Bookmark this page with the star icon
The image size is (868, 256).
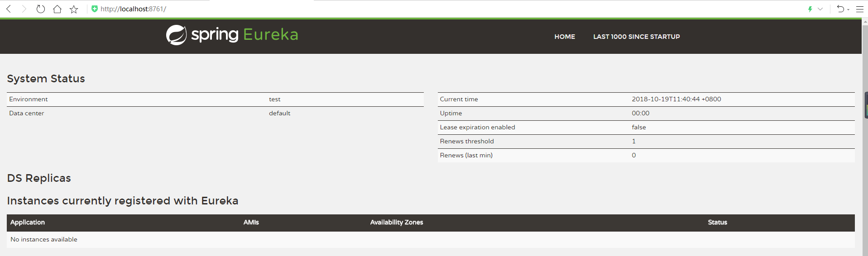pos(74,9)
